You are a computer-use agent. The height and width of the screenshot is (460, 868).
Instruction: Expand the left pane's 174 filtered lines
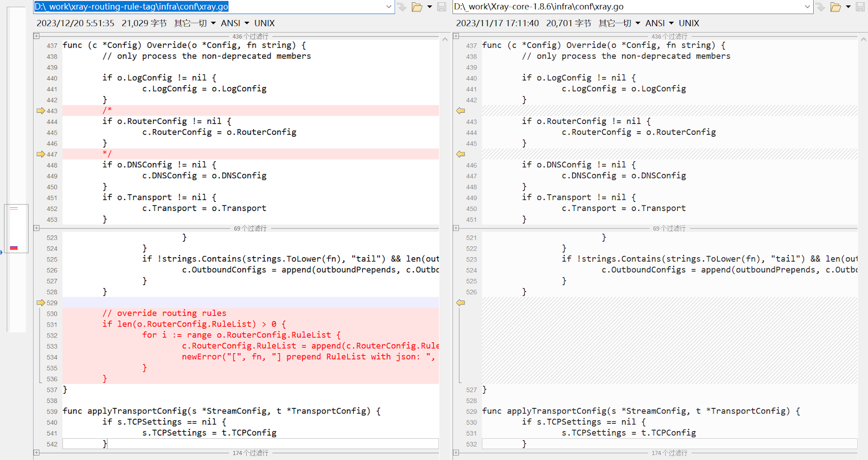tap(36, 452)
